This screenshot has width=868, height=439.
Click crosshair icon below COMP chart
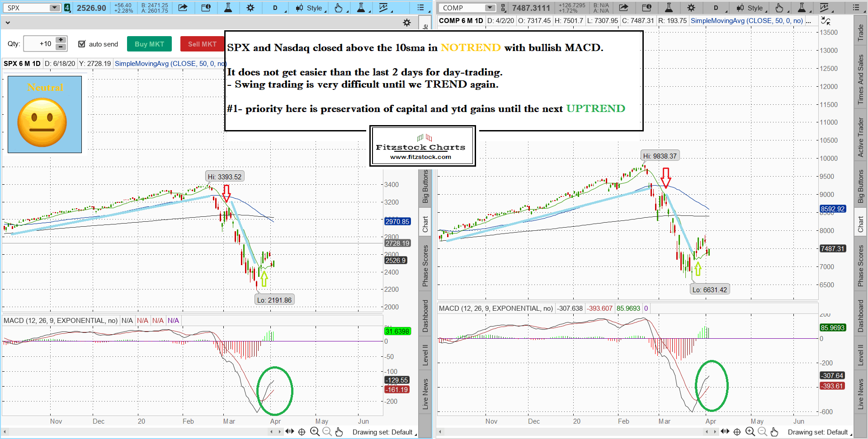tap(737, 432)
